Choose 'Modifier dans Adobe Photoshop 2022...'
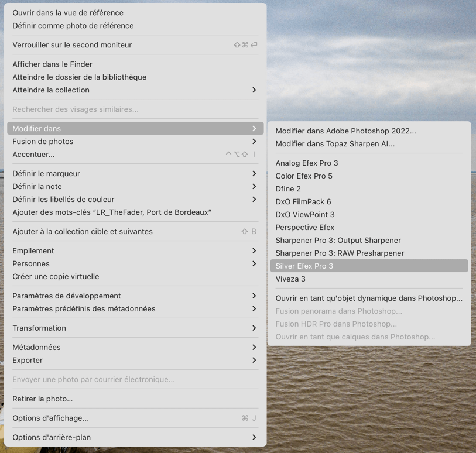The height and width of the screenshot is (453, 476). click(x=369, y=131)
